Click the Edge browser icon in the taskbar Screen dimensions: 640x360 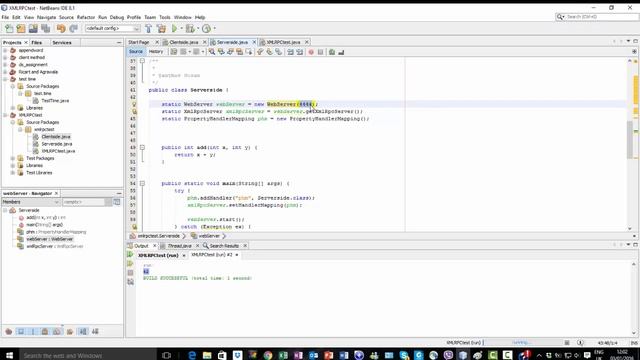coord(192,355)
